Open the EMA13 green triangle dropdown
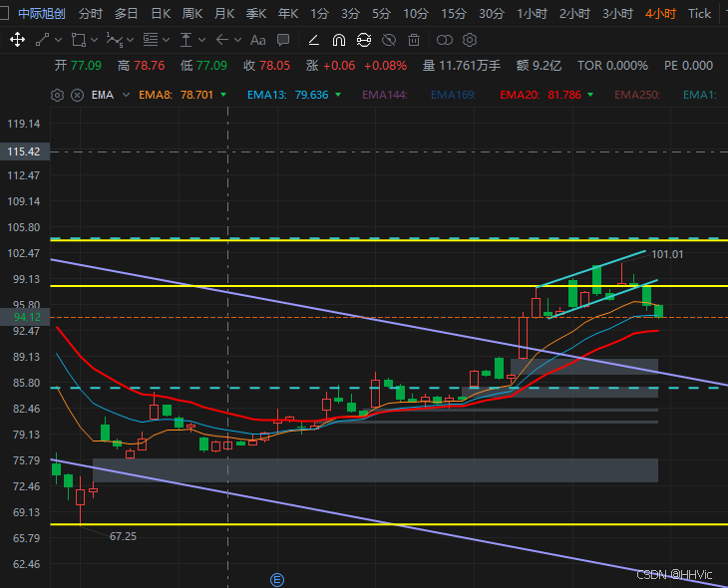 pos(338,95)
